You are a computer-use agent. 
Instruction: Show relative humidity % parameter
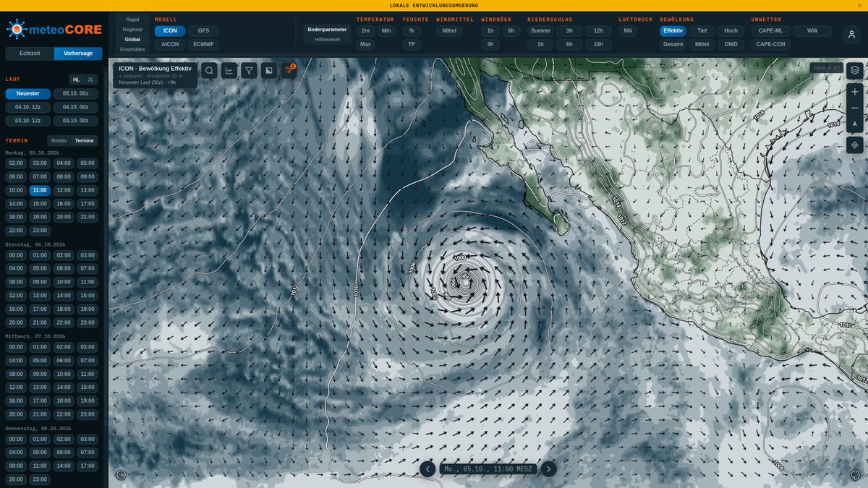tap(412, 31)
